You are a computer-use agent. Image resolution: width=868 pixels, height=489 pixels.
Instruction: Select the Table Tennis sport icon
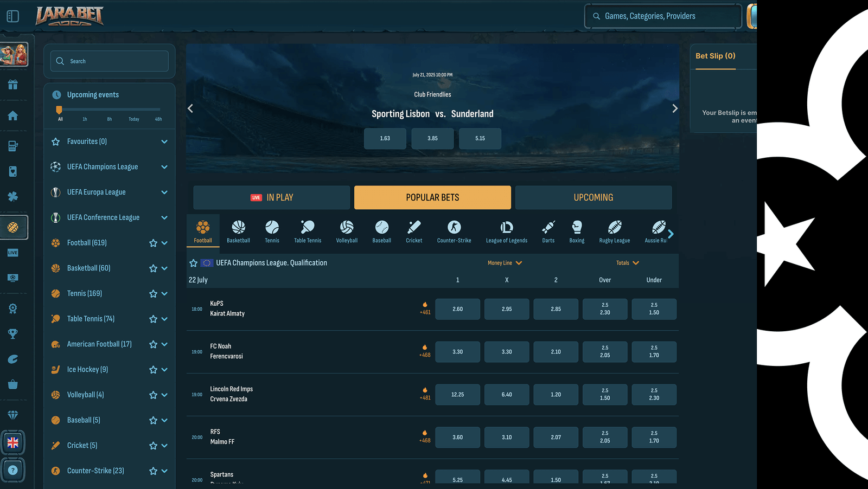pos(308,231)
